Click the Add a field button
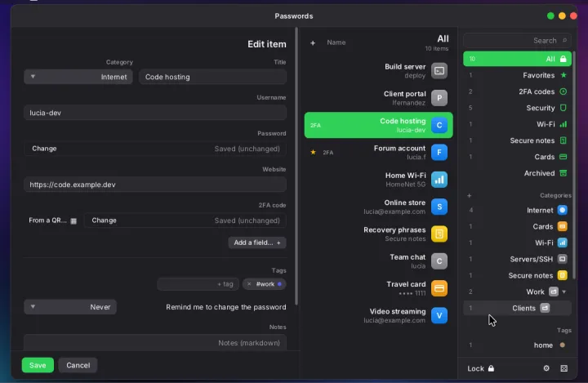The width and height of the screenshot is (588, 383). point(257,243)
